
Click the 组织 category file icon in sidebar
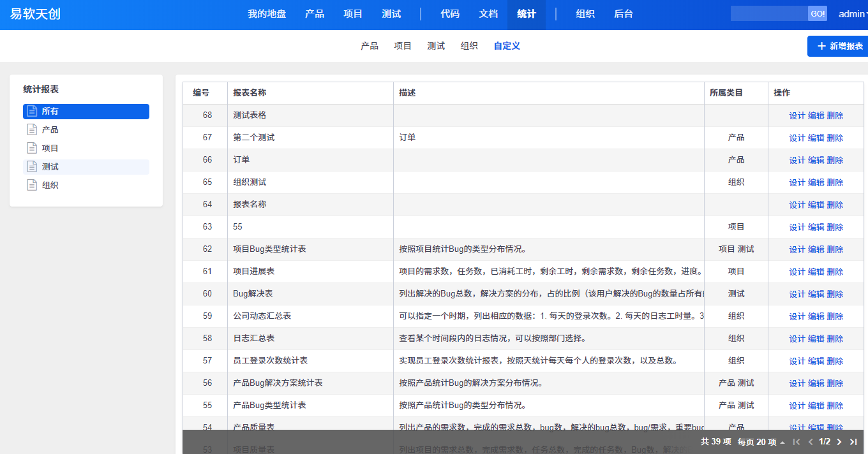32,186
